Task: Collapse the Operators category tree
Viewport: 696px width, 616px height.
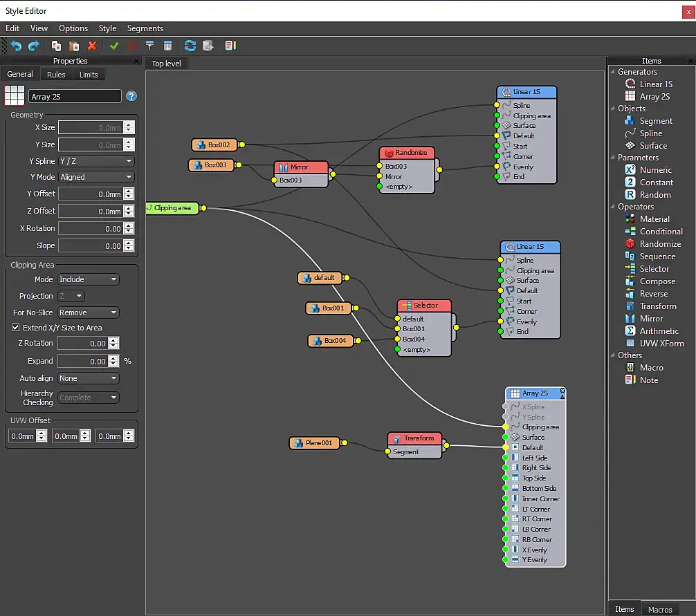Action: pyautogui.click(x=612, y=207)
